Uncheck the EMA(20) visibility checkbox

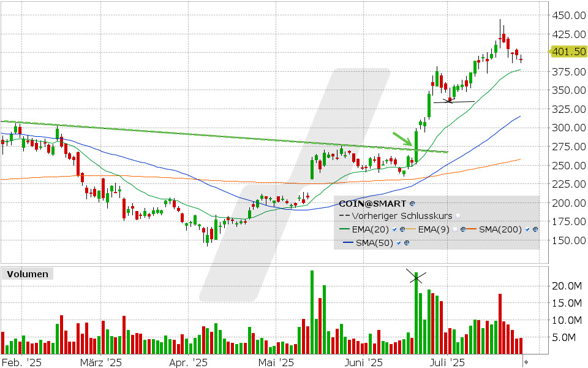[x=394, y=229]
